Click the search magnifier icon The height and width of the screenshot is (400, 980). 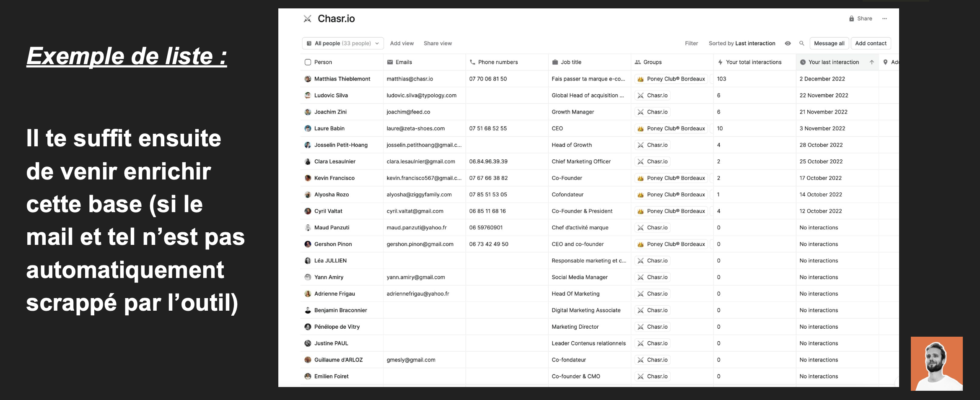pyautogui.click(x=801, y=43)
